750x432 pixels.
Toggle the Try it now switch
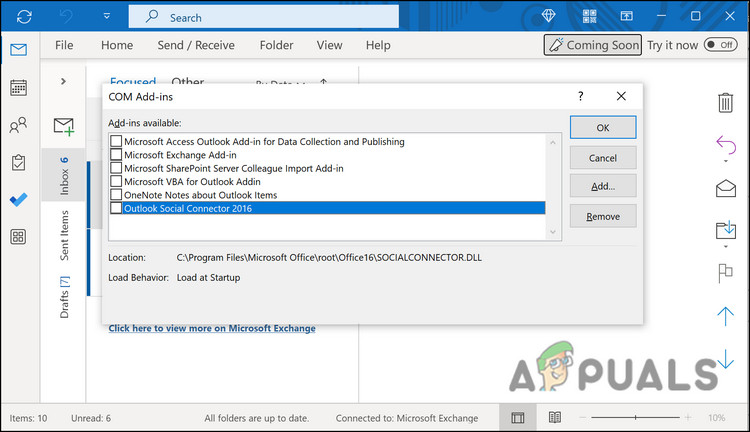pos(721,44)
